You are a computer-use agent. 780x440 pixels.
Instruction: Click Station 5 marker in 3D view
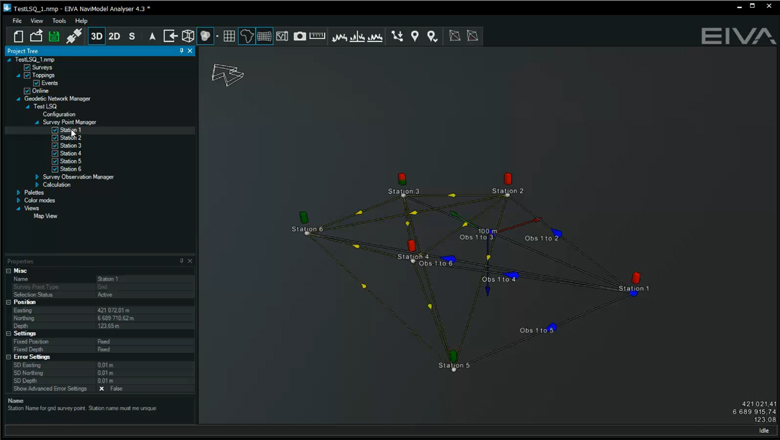(453, 356)
